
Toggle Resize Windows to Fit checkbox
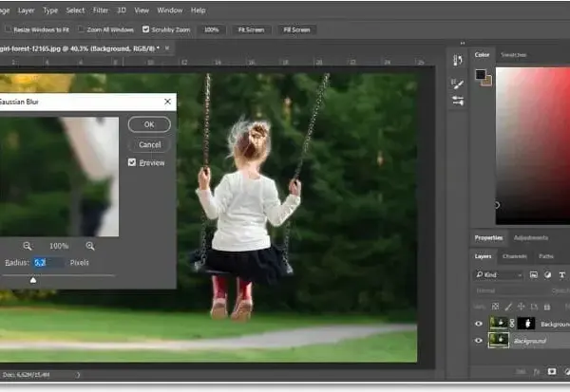8,28
